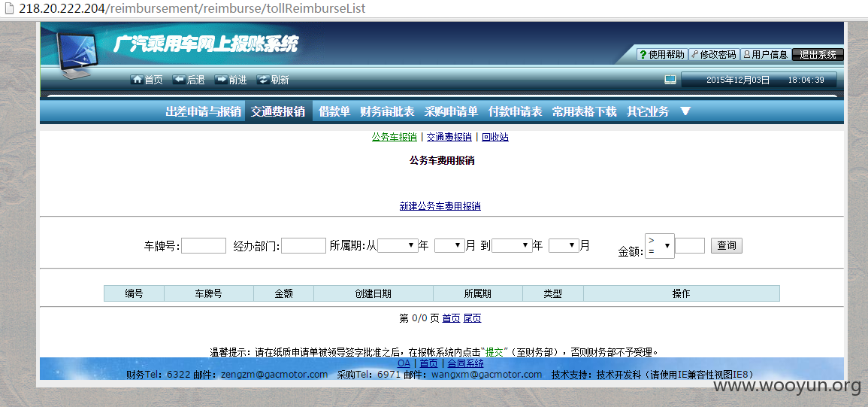The height and width of the screenshot is (407, 868).
Task: Click the 后退 back arrow button
Action: click(189, 80)
